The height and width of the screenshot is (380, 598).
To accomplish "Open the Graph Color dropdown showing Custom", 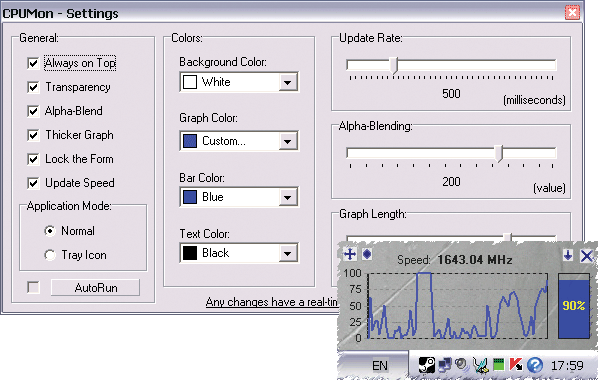I will tap(239, 141).
